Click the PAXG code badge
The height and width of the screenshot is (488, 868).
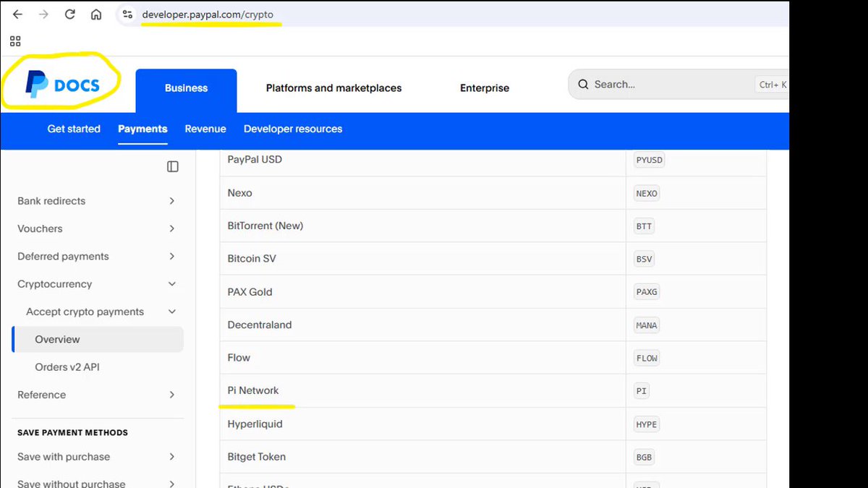point(647,292)
